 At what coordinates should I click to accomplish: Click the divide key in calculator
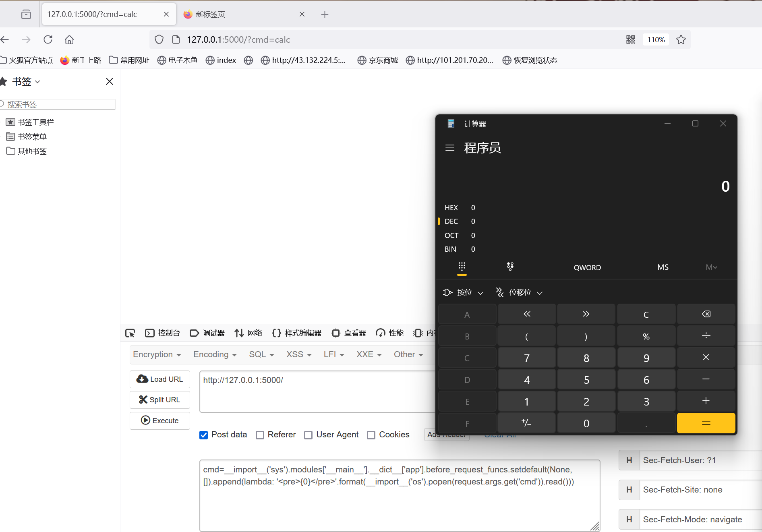[706, 336]
